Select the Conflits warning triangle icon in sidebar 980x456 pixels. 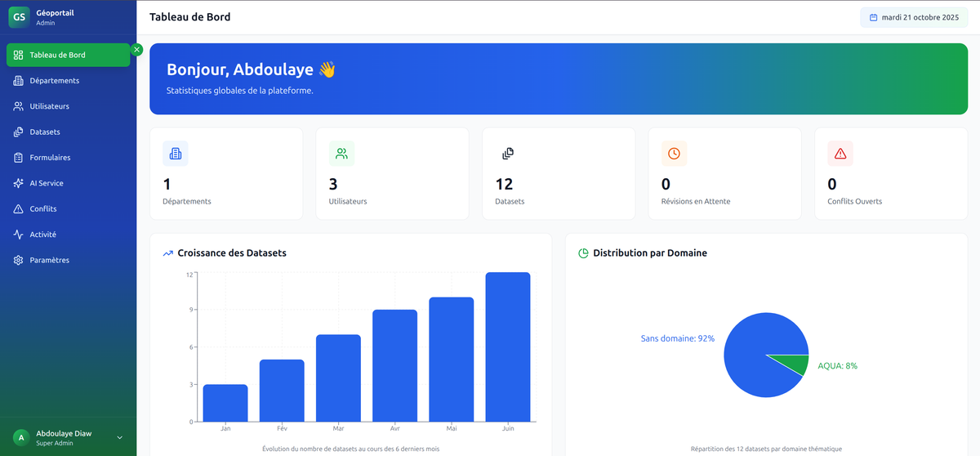click(19, 209)
